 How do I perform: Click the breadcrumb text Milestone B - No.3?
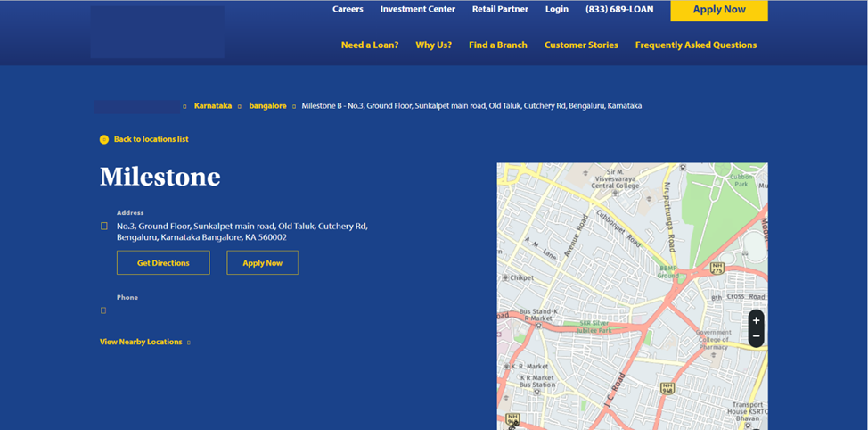click(471, 106)
